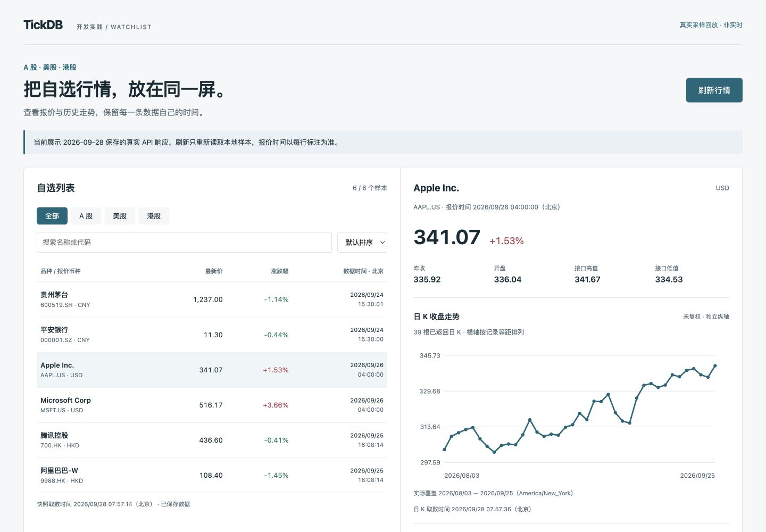Viewport: 766px width, 532px height.
Task: Click the 345.73 y-axis label
Action: pyautogui.click(x=430, y=355)
